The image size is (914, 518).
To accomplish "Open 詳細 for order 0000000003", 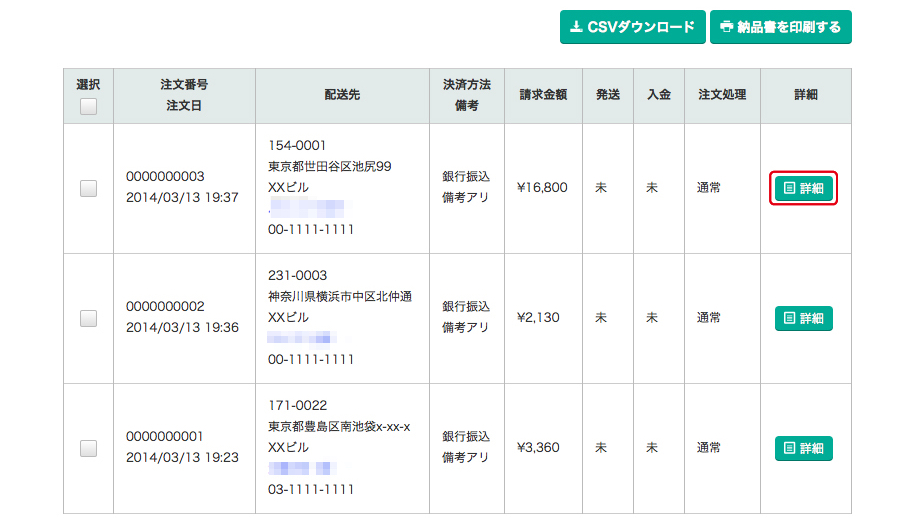I will (x=803, y=188).
